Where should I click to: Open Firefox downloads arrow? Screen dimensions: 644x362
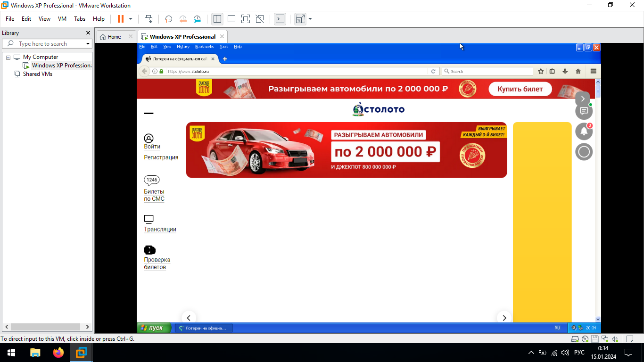tap(565, 71)
